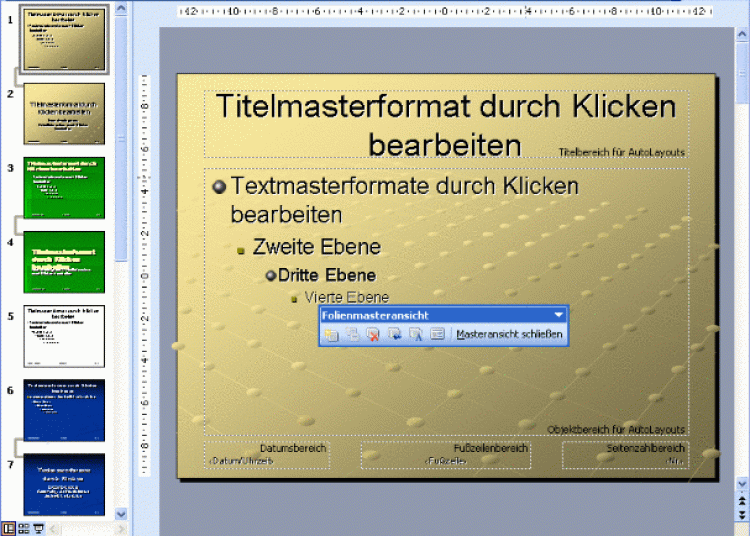The width and height of the screenshot is (750, 536).
Task: Click the Rename Master icon
Action: (x=416, y=334)
